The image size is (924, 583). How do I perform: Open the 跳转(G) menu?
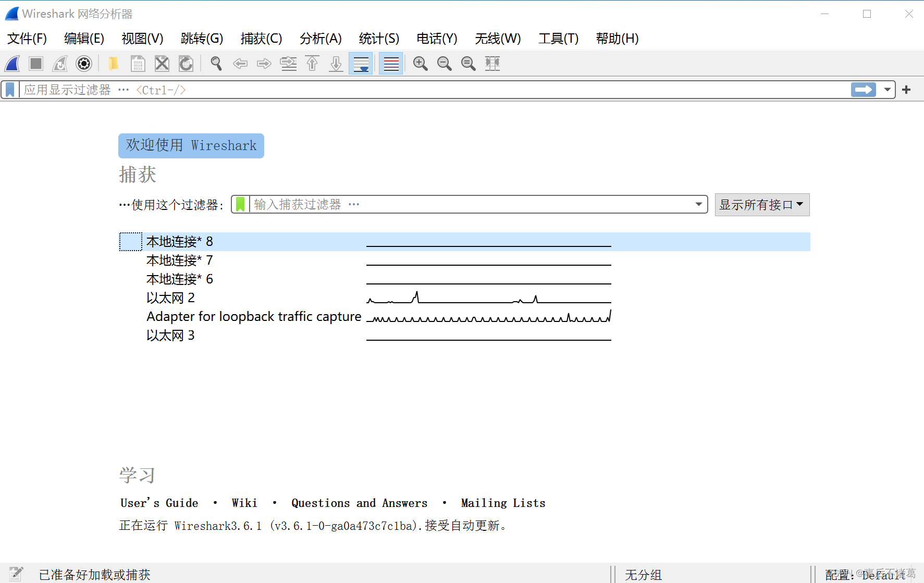[x=202, y=39]
